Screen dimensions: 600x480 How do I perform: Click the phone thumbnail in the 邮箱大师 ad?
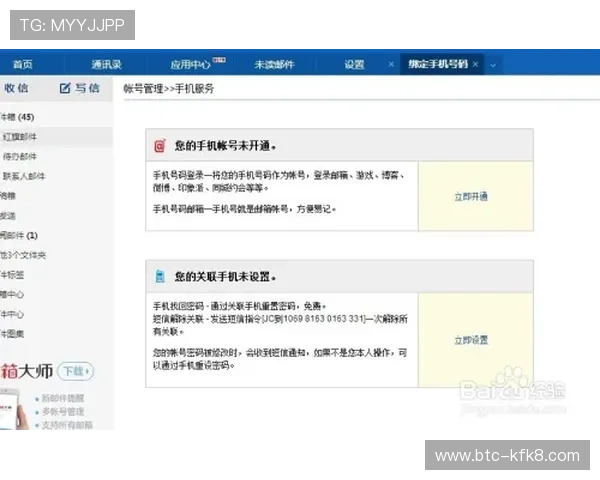coord(13,410)
